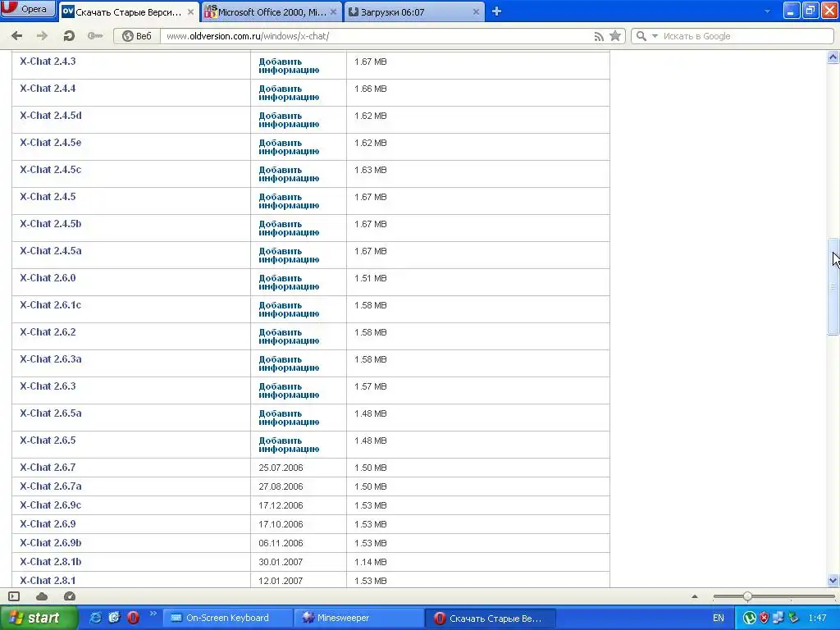The height and width of the screenshot is (630, 840).
Task: Open the closed tabs dropdown arrow
Action: click(767, 11)
